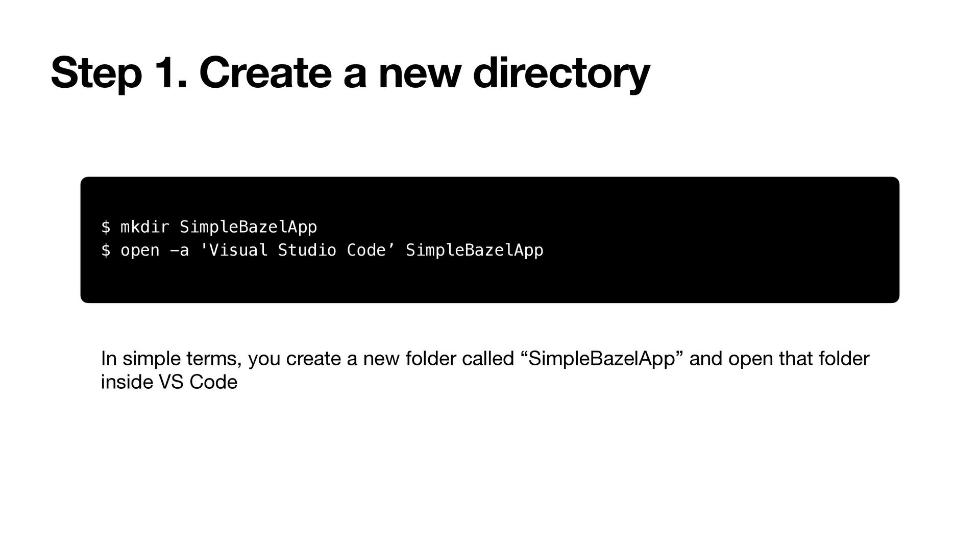Click the word 'Studio' in the terminal command

[x=307, y=251]
